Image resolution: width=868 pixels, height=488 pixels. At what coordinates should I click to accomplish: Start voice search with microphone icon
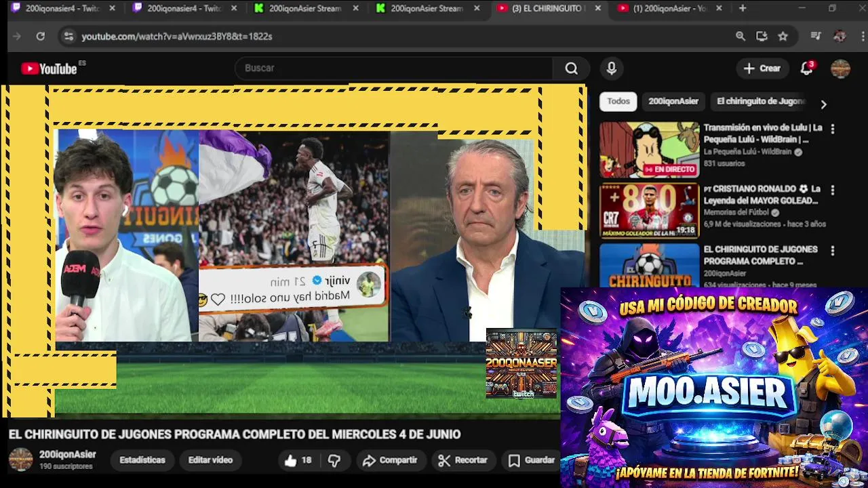pyautogui.click(x=612, y=68)
